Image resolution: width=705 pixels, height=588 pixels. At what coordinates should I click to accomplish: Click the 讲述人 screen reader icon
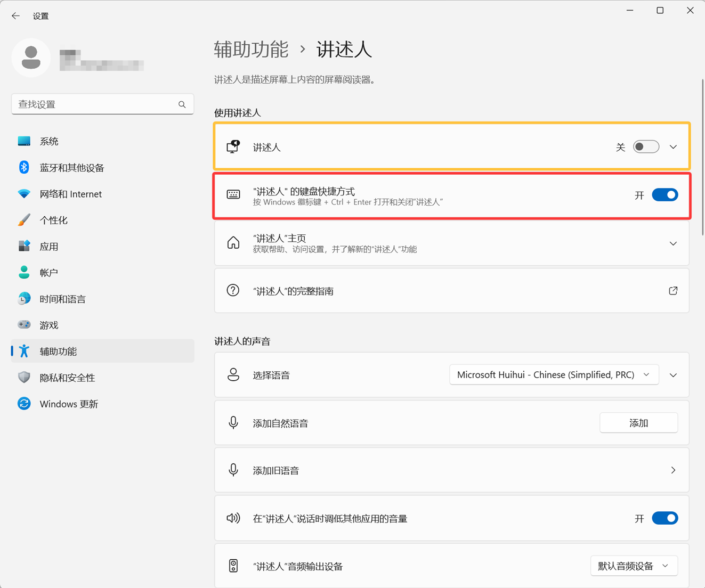click(233, 146)
